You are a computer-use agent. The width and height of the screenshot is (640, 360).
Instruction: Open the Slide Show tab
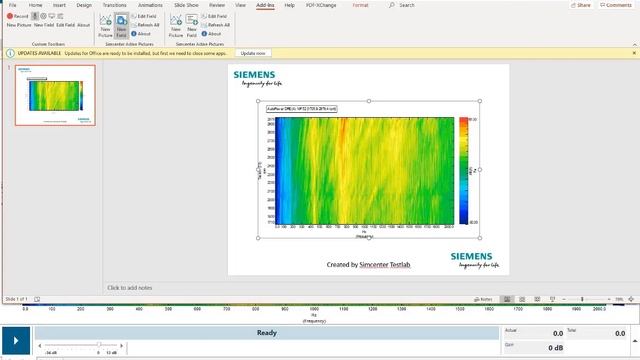(x=186, y=5)
